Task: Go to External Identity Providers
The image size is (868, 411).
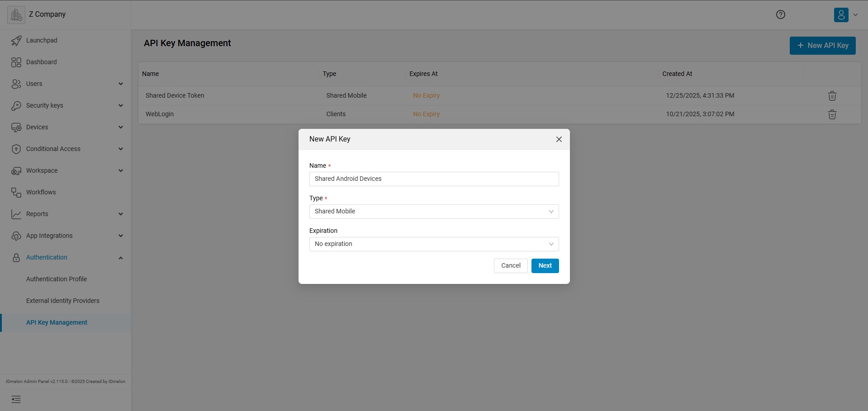Action: click(x=63, y=301)
